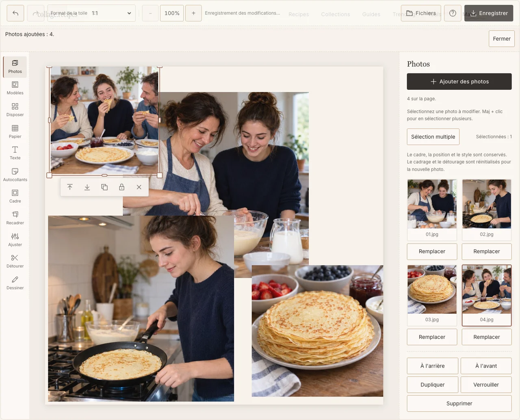Select the 03.jpg thumbnail

(432, 295)
